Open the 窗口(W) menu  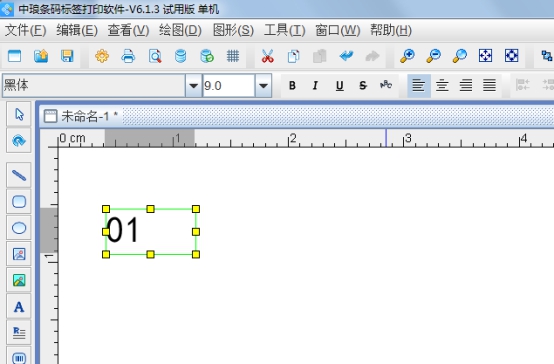[337, 30]
